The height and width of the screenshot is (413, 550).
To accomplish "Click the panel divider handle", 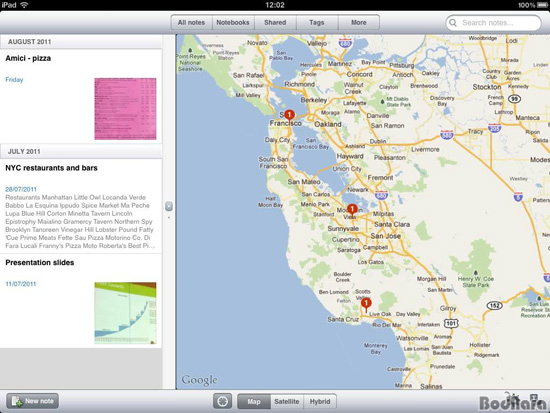I will tap(169, 206).
